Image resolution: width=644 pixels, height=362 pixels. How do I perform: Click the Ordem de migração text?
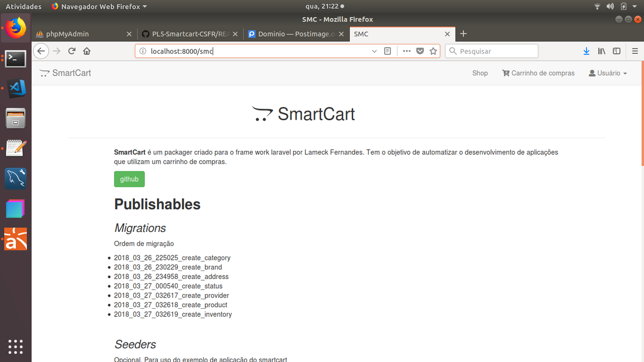[x=144, y=244]
